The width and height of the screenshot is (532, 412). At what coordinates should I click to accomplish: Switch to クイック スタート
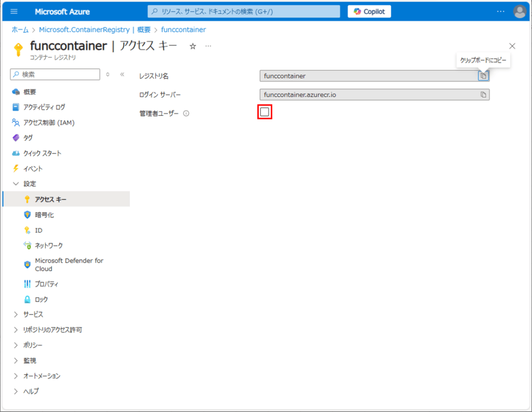click(x=49, y=153)
